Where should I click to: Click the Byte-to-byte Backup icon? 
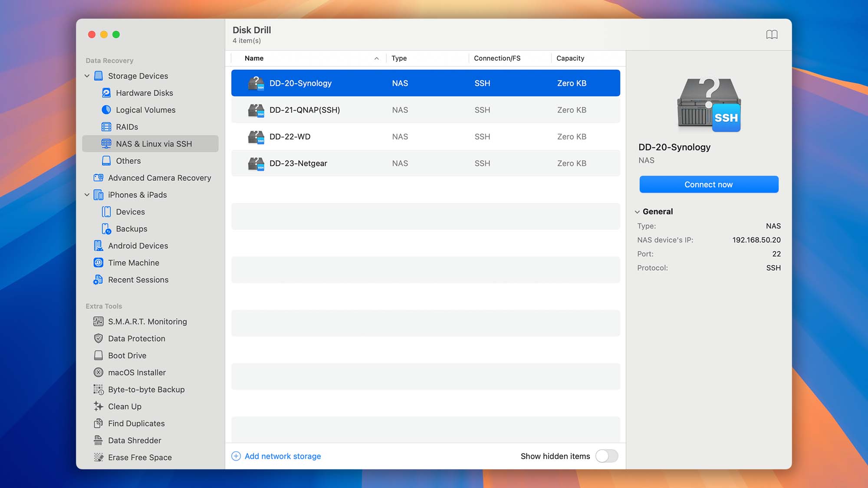click(x=99, y=390)
